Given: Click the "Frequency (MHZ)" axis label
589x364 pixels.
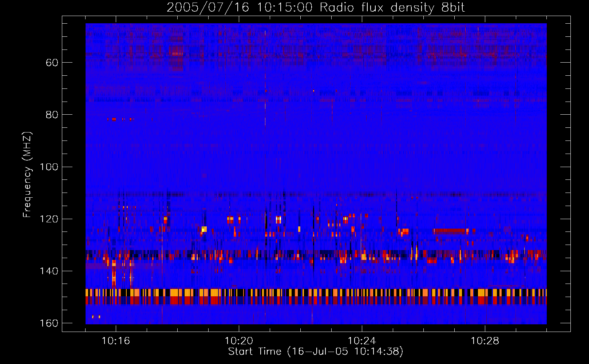Looking at the screenshot, I should tap(27, 175).
